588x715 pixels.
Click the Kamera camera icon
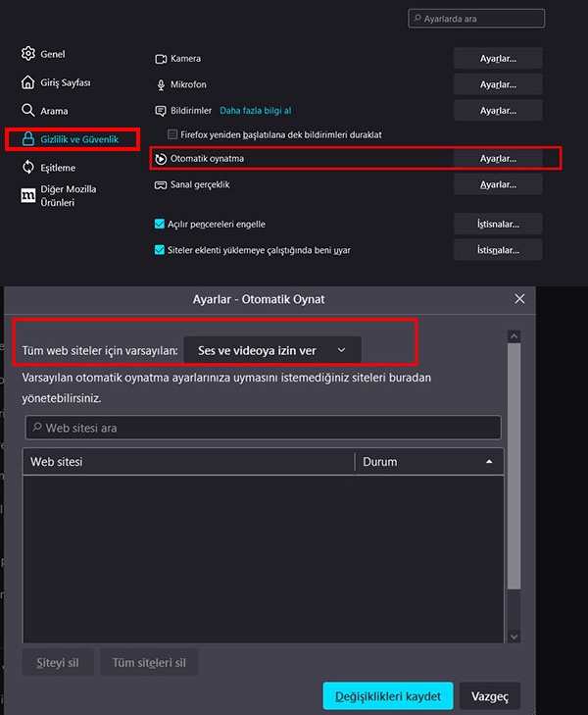(161, 59)
